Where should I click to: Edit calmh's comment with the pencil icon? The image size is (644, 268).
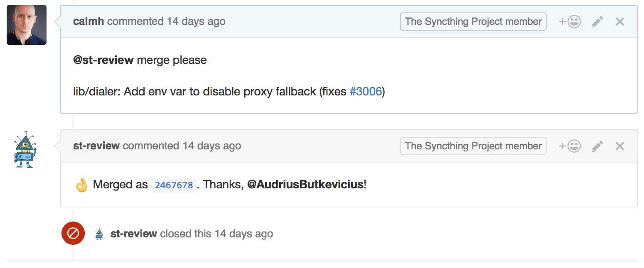point(597,22)
